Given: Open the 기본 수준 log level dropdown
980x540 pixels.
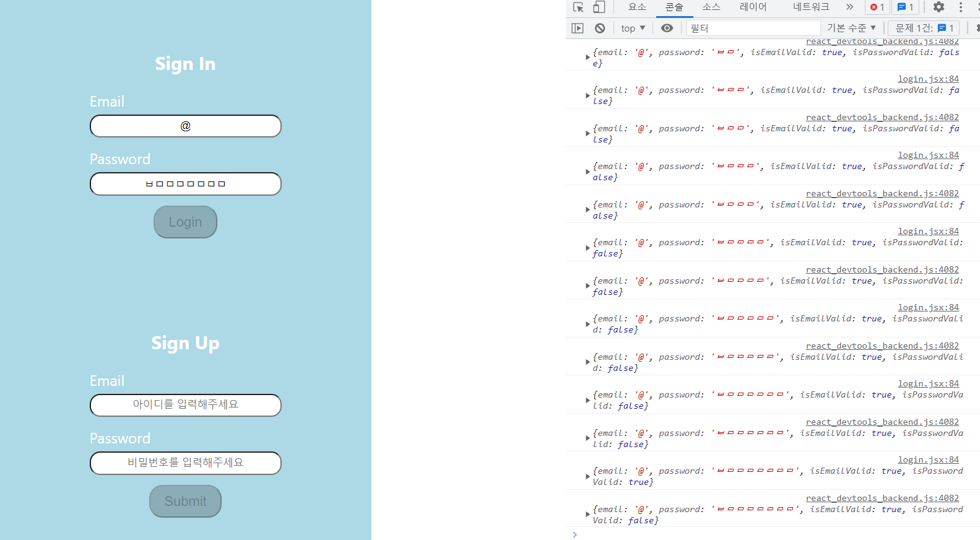Looking at the screenshot, I should [x=851, y=28].
